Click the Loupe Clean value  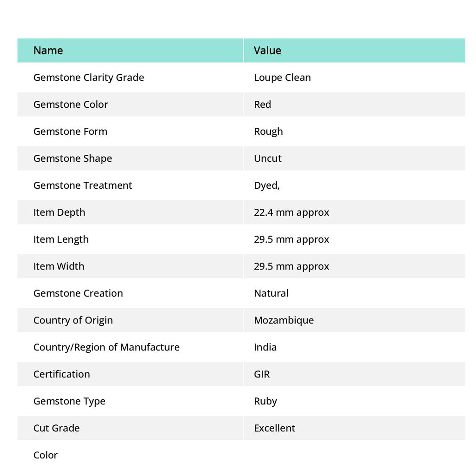point(282,78)
